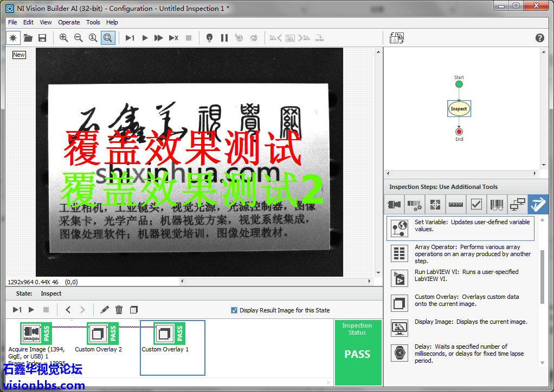Image resolution: width=554 pixels, height=392 pixels.
Task: Toggle the Zoom to Fit mode
Action: coord(108,38)
